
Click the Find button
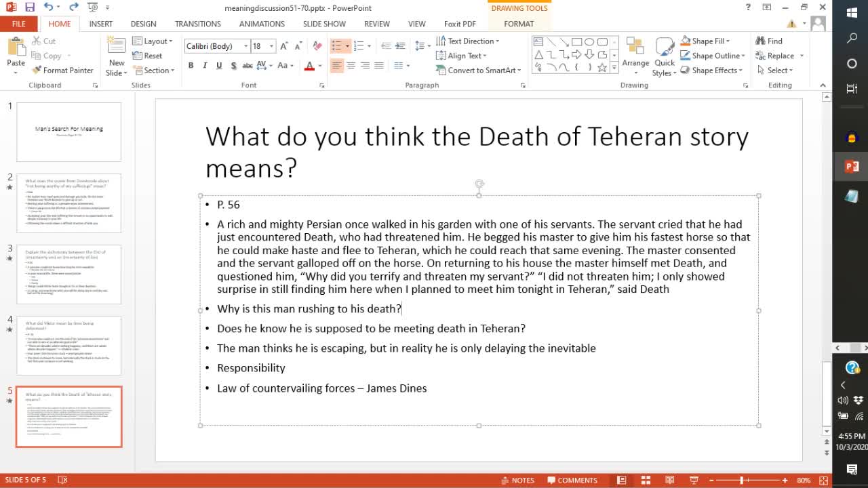(769, 41)
